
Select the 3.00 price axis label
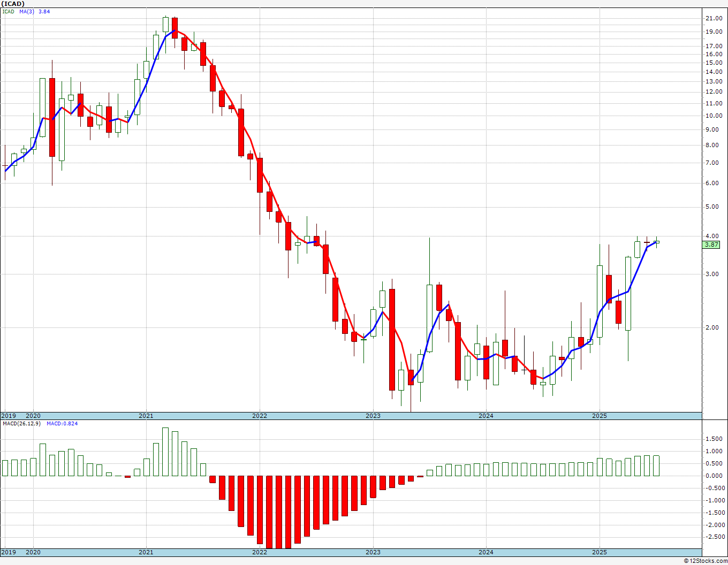point(712,274)
